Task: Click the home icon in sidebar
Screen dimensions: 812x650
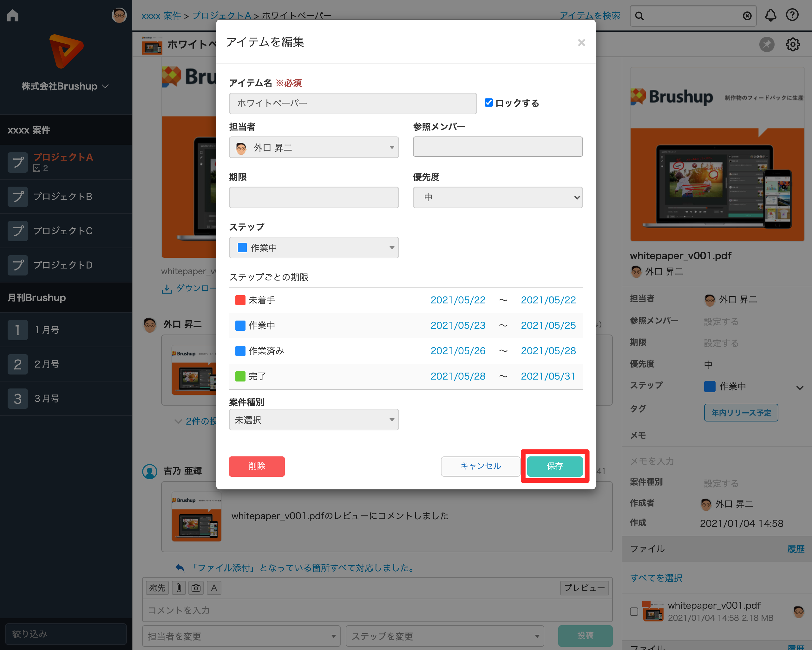Action: [x=13, y=16]
